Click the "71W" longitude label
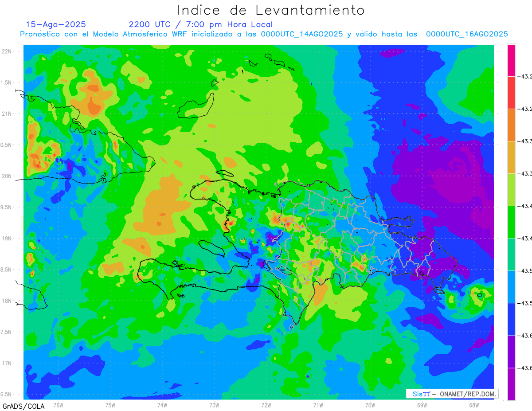The width and height of the screenshot is (532, 411). [318, 405]
